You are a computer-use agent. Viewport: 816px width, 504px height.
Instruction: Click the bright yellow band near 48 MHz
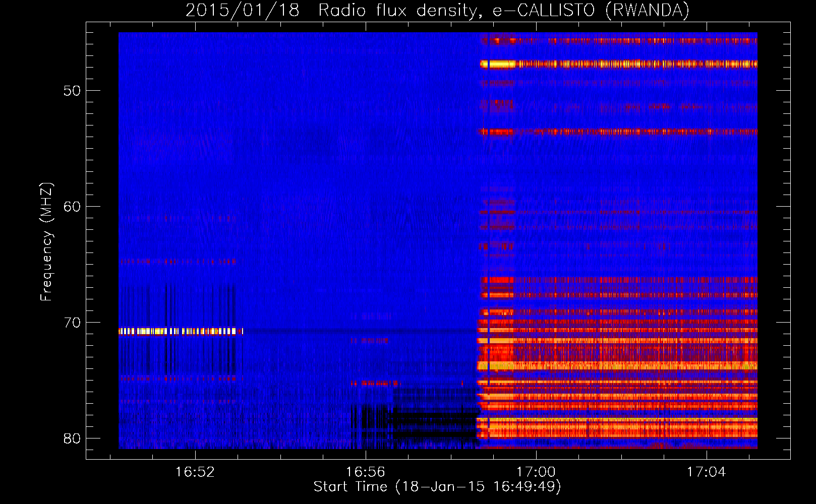[x=618, y=64]
